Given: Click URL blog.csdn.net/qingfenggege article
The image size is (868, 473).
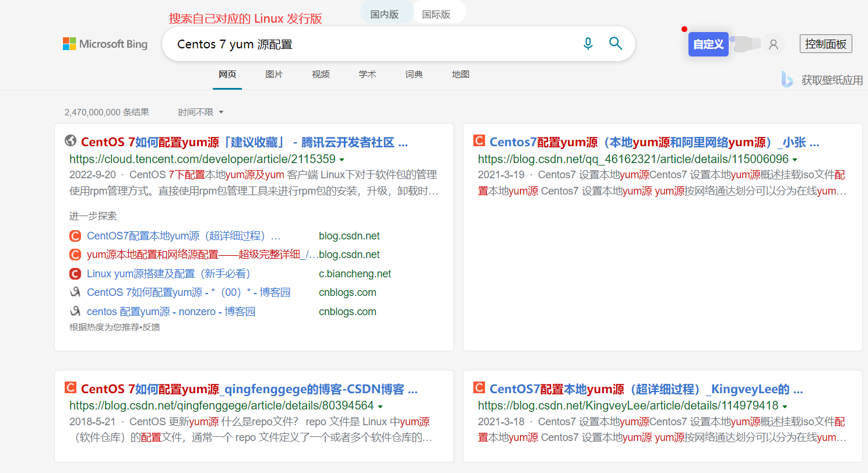Looking at the screenshot, I should coord(222,406).
